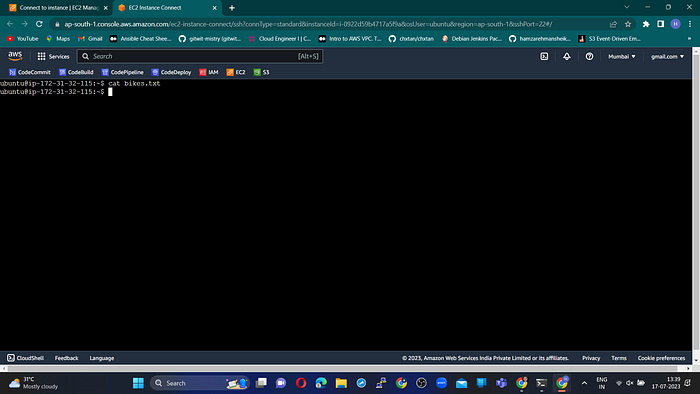The height and width of the screenshot is (394, 700).
Task: Open the Chrome three-dot menu
Action: click(x=690, y=24)
